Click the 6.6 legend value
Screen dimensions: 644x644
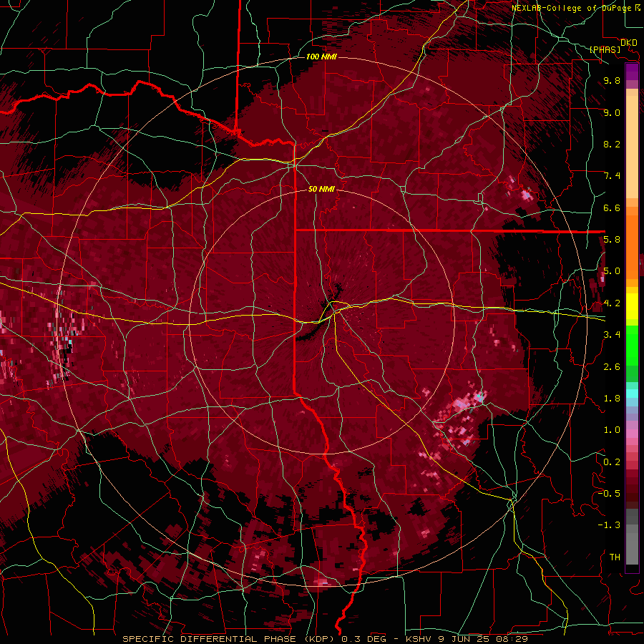612,208
